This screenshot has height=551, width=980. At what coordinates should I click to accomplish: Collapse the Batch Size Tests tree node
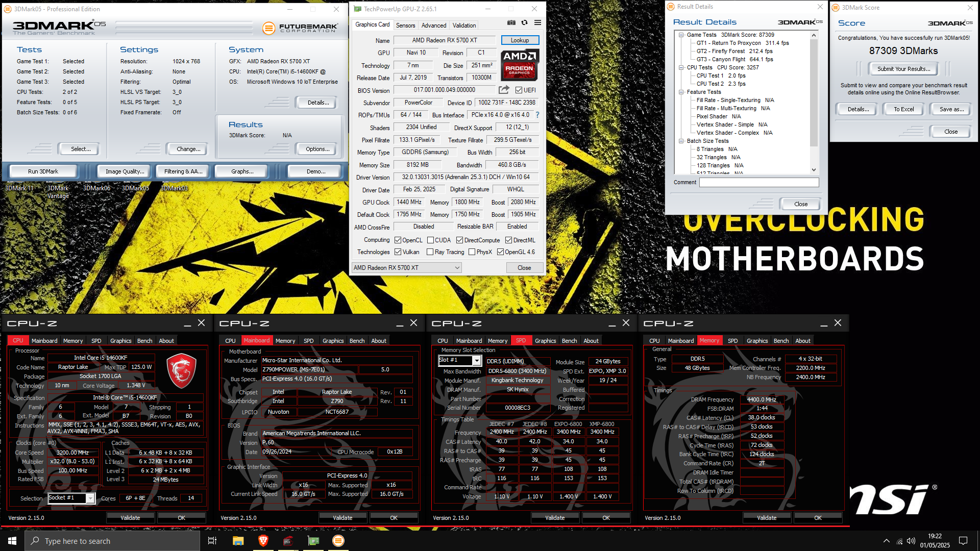[681, 141]
